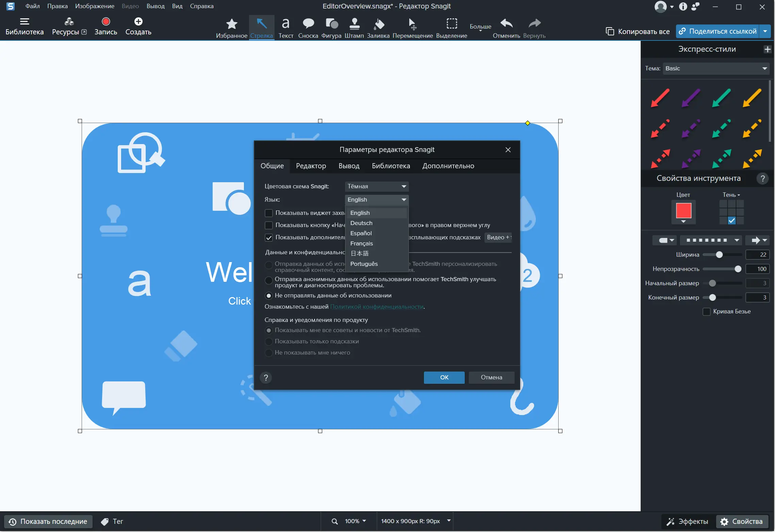The height and width of the screenshot is (532, 775).
Task: Select 'Не отправлять данные об использовании' radio
Action: click(269, 296)
